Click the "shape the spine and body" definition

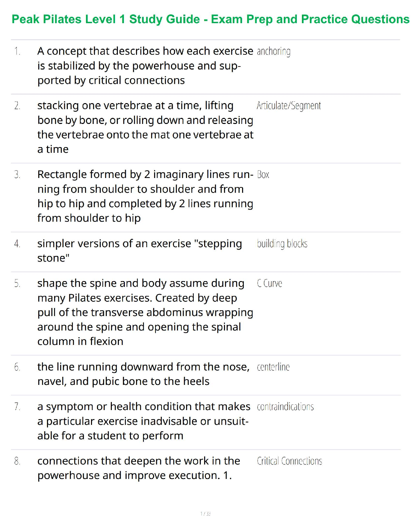pyautogui.click(x=145, y=312)
